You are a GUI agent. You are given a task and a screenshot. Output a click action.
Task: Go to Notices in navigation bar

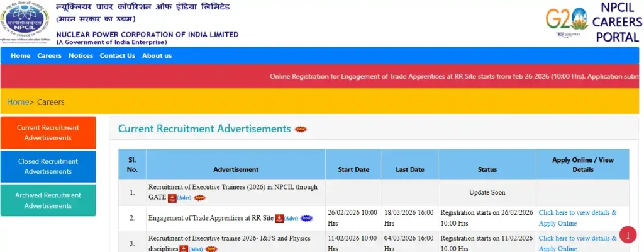click(x=80, y=55)
